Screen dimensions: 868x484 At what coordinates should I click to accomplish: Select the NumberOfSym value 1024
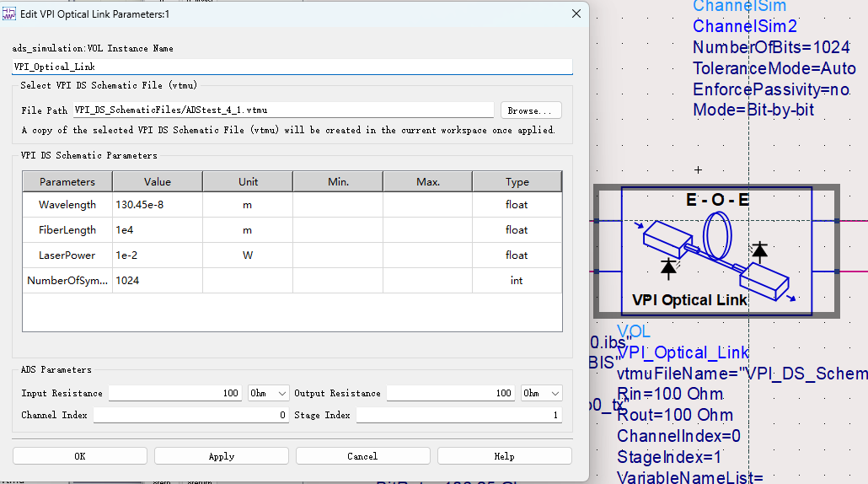[x=158, y=281]
